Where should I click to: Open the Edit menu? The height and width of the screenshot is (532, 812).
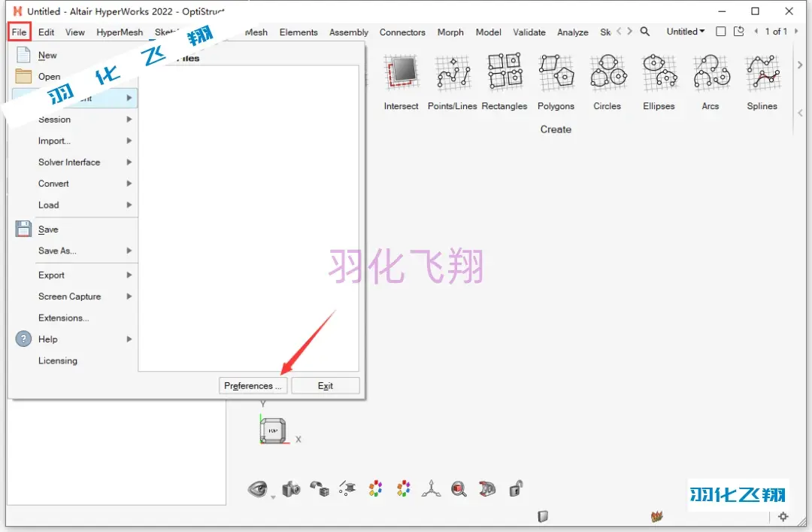[x=46, y=32]
